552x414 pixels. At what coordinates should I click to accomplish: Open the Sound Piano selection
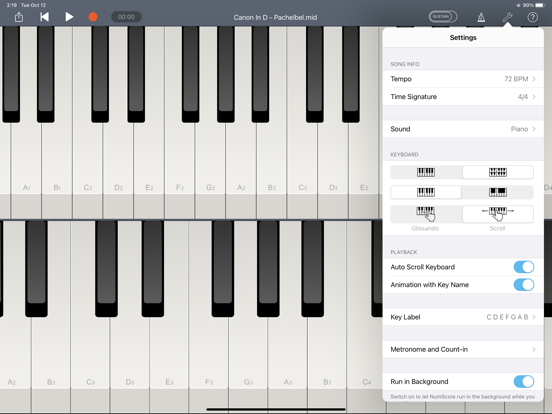[463, 129]
